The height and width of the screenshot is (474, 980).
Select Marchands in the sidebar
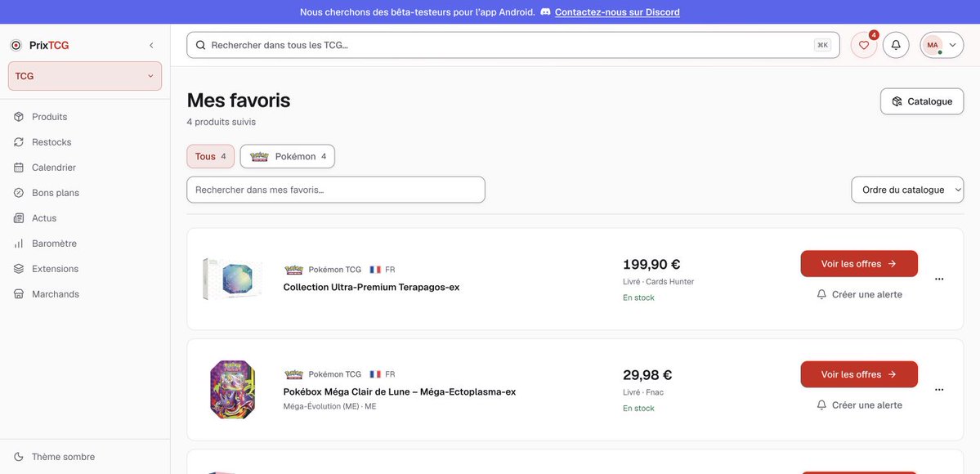[85, 294]
